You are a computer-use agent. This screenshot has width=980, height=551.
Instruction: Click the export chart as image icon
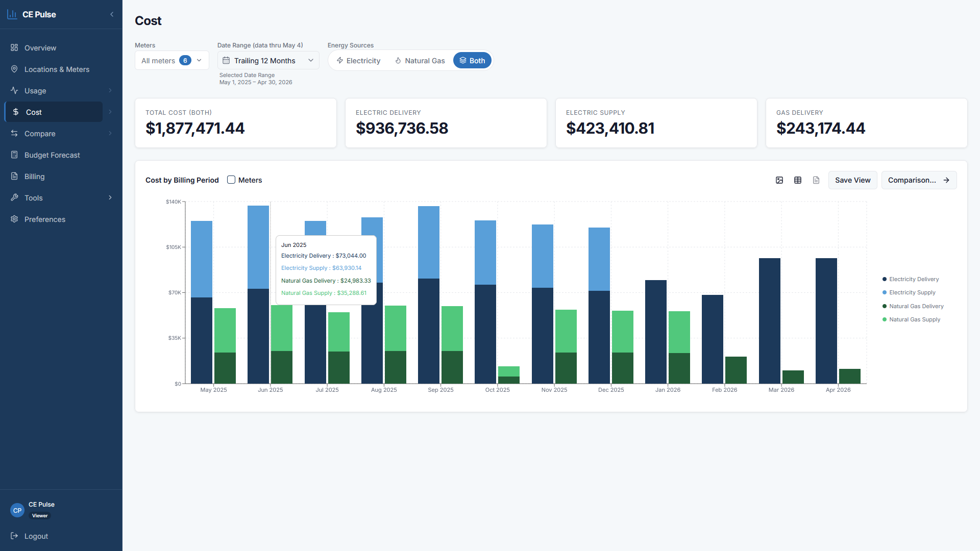tap(779, 180)
